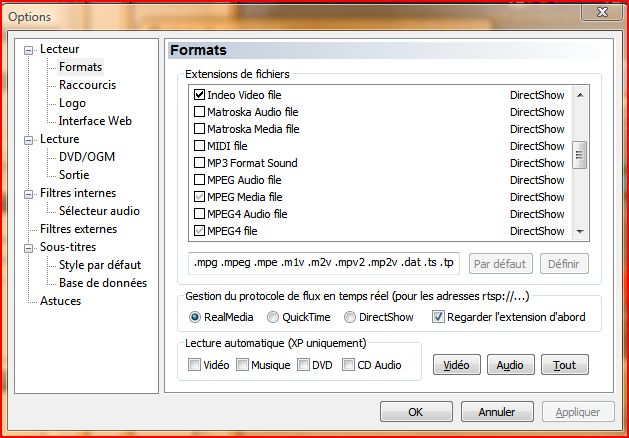Collapse the Lecture tree node
Image resolution: width=629 pixels, height=438 pixels.
tap(28, 140)
